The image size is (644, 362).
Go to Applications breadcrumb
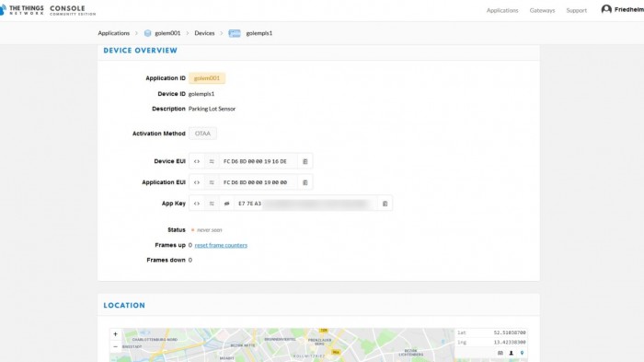pyautogui.click(x=113, y=33)
